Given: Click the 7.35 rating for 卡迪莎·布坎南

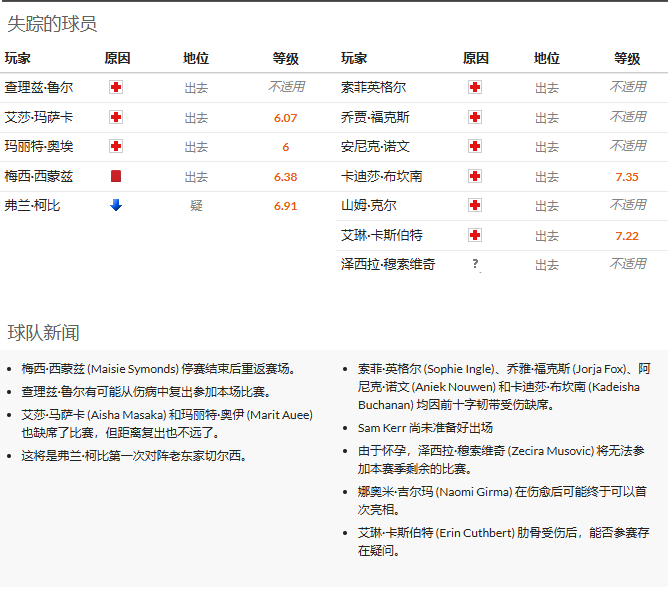Looking at the screenshot, I should [x=627, y=177].
